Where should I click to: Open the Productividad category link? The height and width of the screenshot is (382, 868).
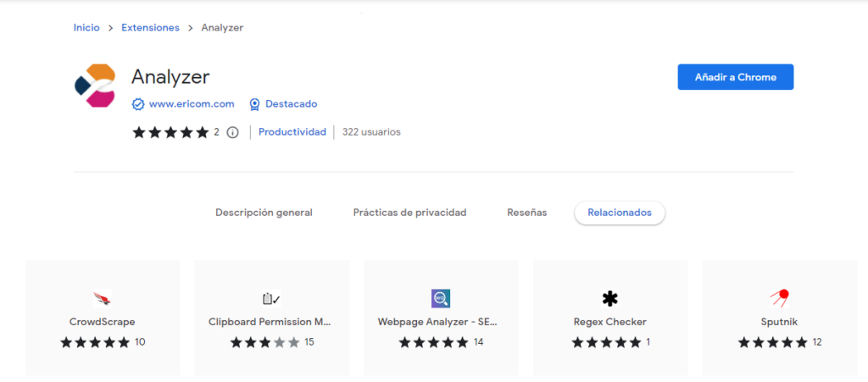tap(292, 132)
